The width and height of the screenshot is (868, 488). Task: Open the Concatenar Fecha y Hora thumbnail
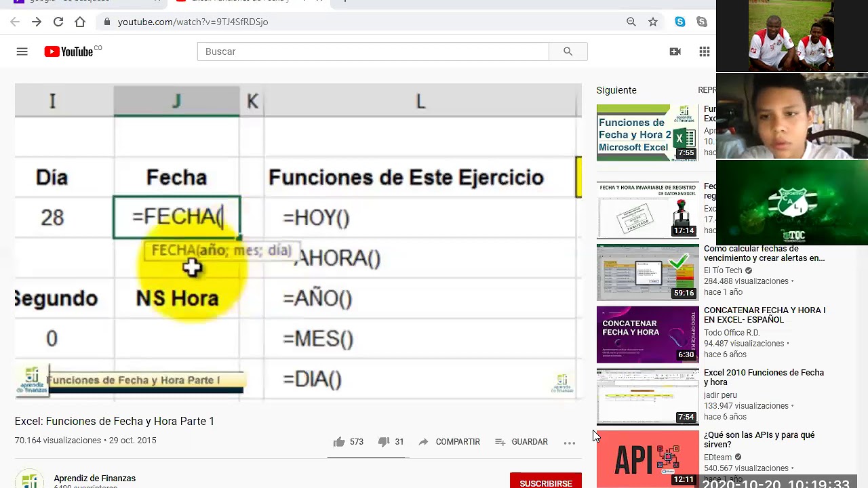coord(648,335)
